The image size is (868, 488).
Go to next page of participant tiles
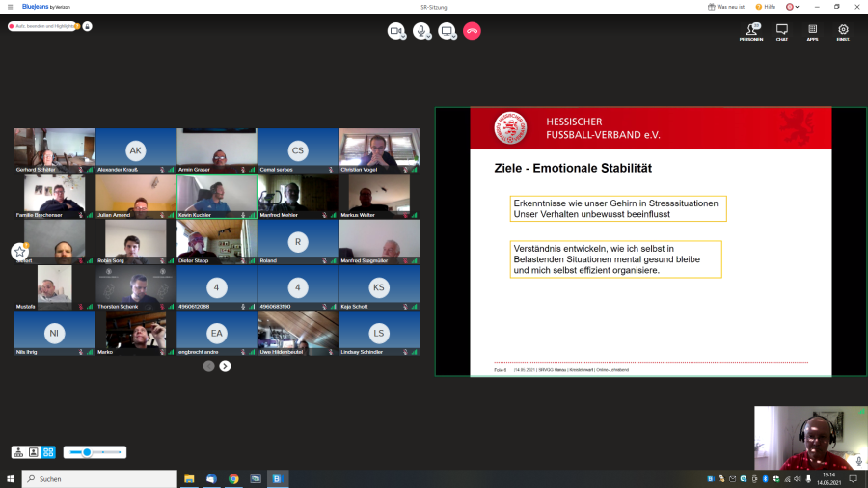(225, 366)
